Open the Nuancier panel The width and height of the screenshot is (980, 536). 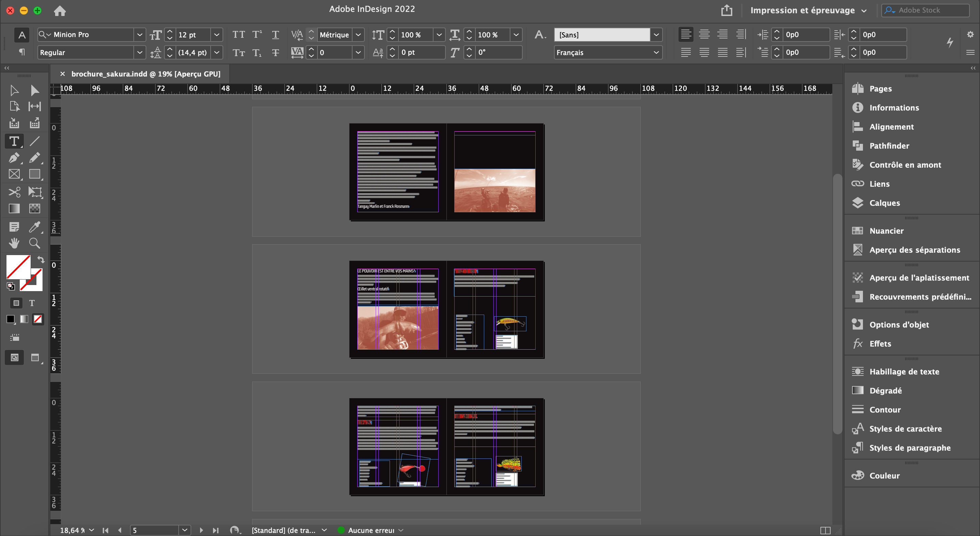click(886, 231)
